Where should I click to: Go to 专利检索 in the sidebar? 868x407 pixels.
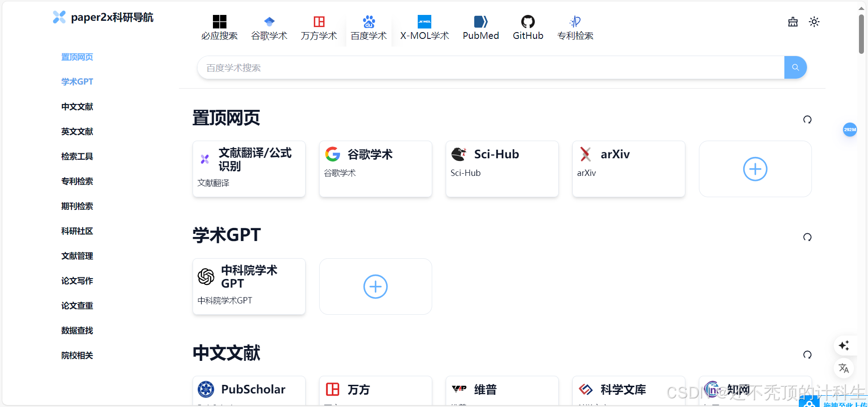pos(77,181)
